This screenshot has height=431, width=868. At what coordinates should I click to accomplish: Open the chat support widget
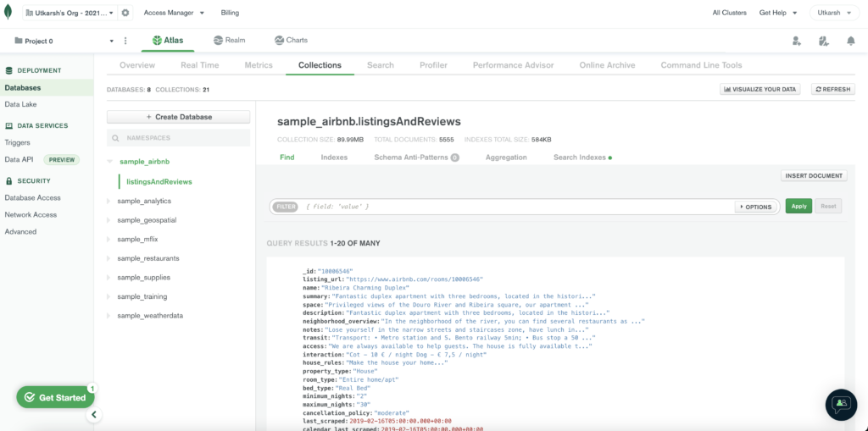[840, 404]
